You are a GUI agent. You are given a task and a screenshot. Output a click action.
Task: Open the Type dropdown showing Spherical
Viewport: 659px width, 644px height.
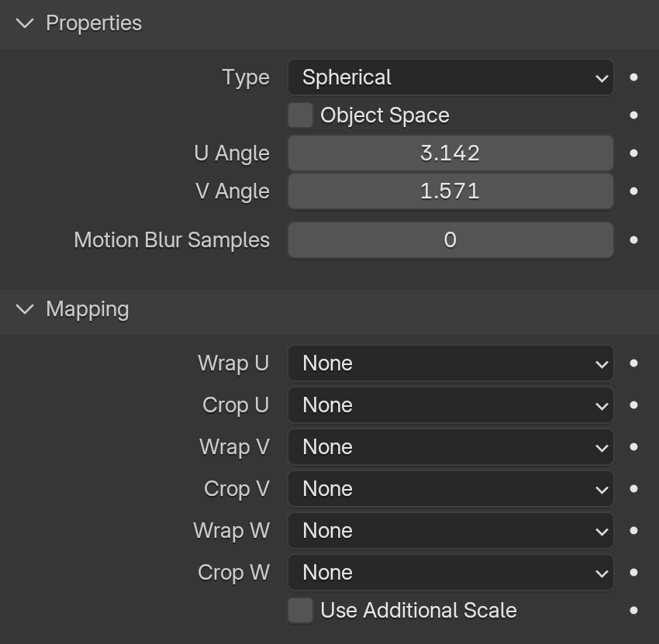(450, 77)
